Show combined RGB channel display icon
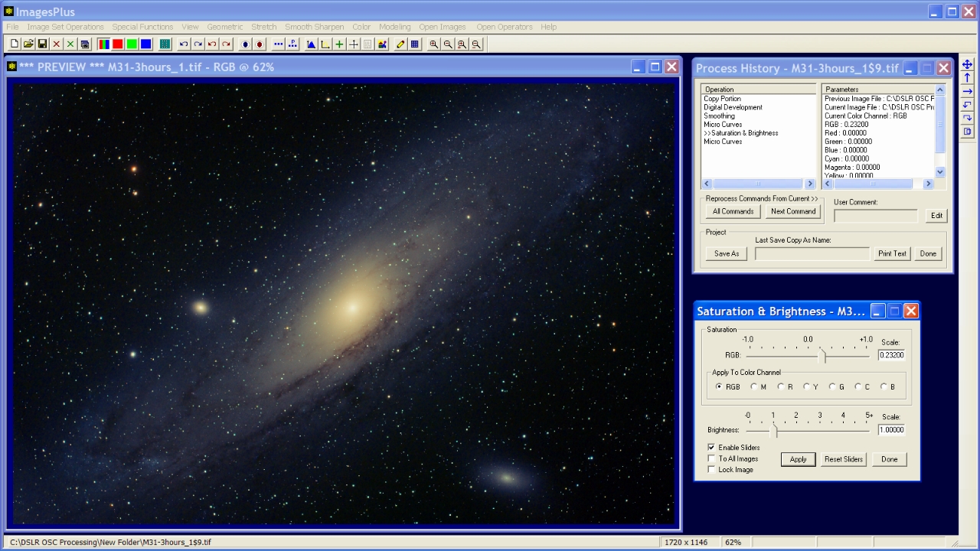The height and width of the screenshot is (551, 980). pyautogui.click(x=103, y=44)
